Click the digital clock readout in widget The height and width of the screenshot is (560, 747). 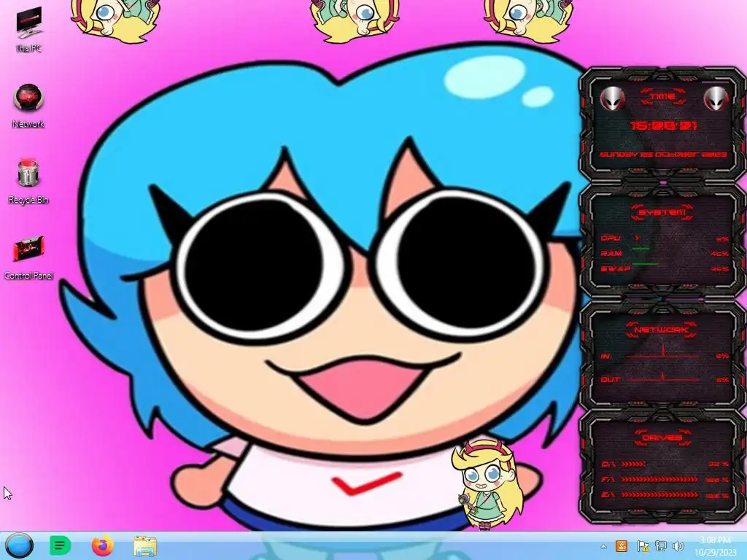[x=664, y=125]
